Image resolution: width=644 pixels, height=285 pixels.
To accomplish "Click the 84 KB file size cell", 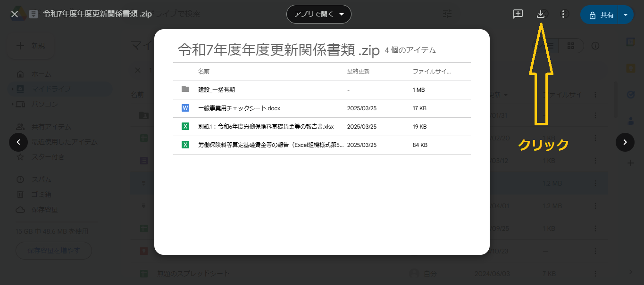I will 420,145.
